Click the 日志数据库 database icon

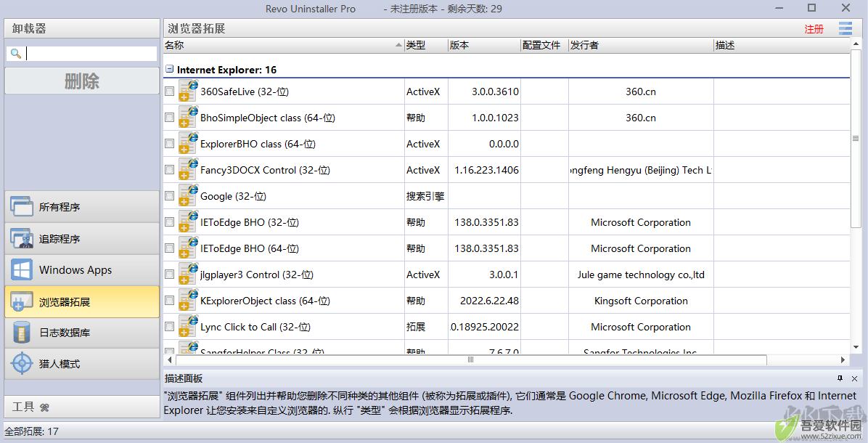pos(22,333)
